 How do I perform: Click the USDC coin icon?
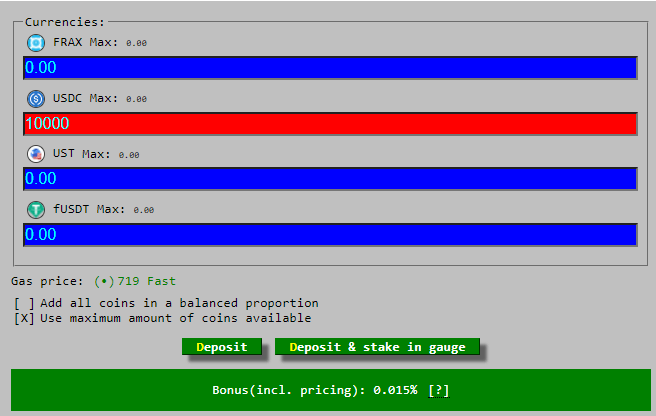pos(36,99)
